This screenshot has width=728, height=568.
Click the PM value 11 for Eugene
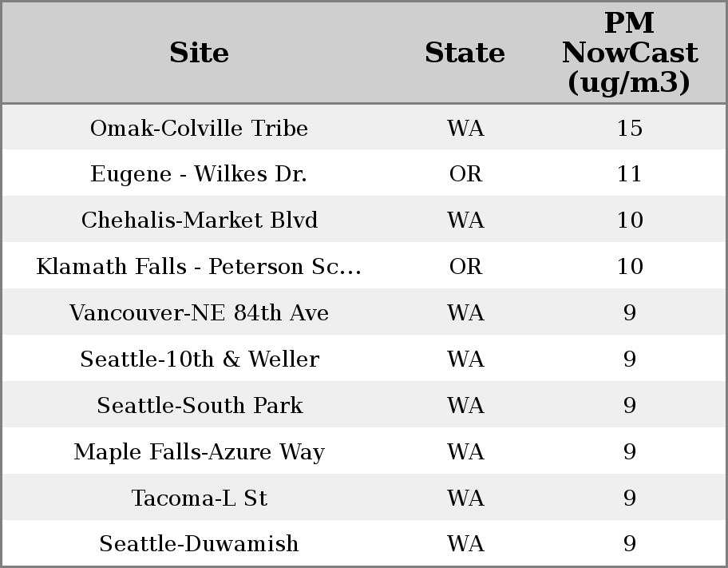tap(629, 174)
